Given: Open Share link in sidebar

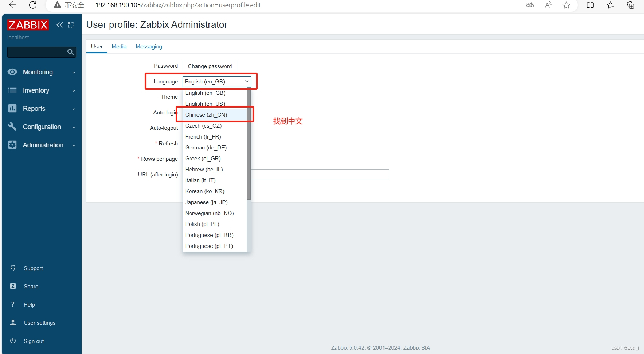Looking at the screenshot, I should tap(31, 287).
